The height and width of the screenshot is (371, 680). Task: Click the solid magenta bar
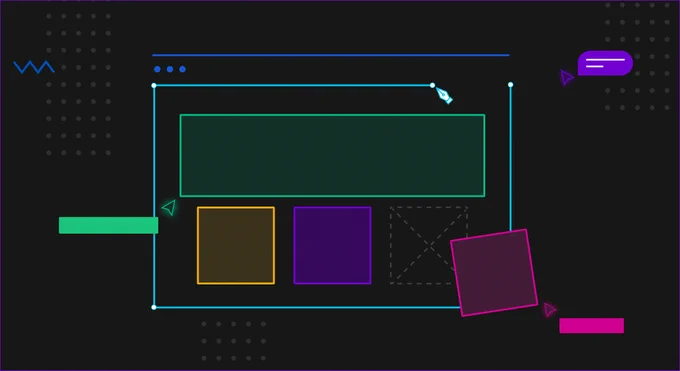pos(592,325)
